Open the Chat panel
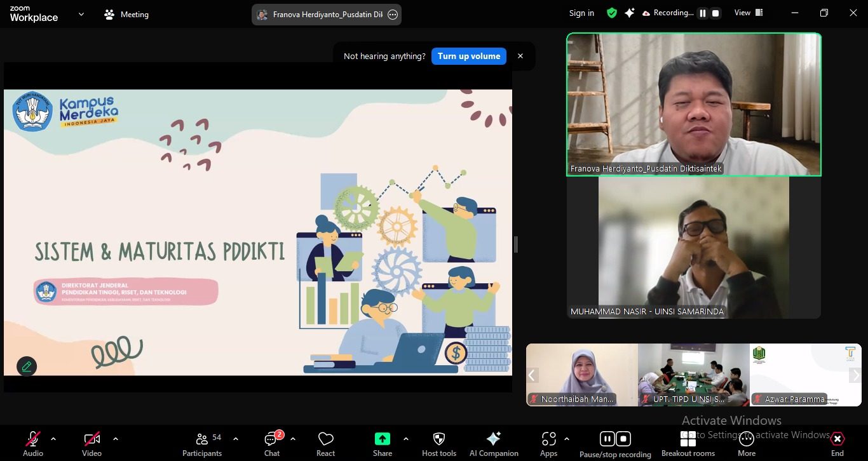 272,444
